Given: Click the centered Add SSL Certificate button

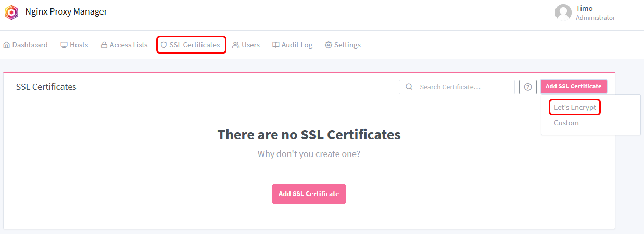Looking at the screenshot, I should [309, 194].
